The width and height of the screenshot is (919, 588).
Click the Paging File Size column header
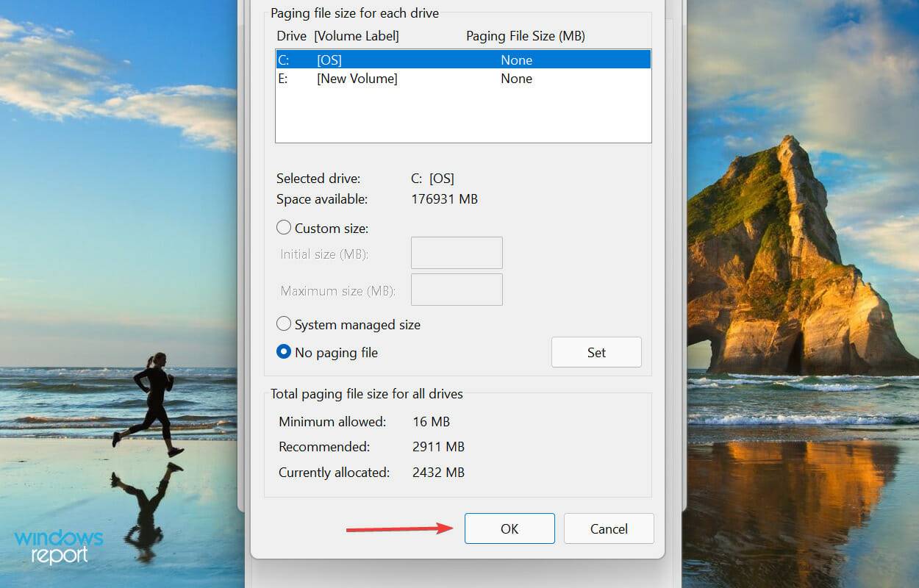coord(526,35)
